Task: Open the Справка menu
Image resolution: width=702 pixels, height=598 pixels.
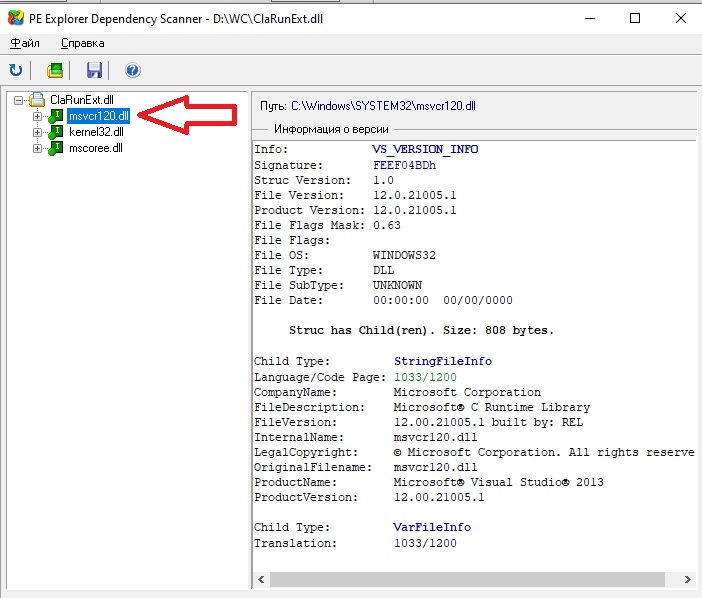Action: [82, 43]
